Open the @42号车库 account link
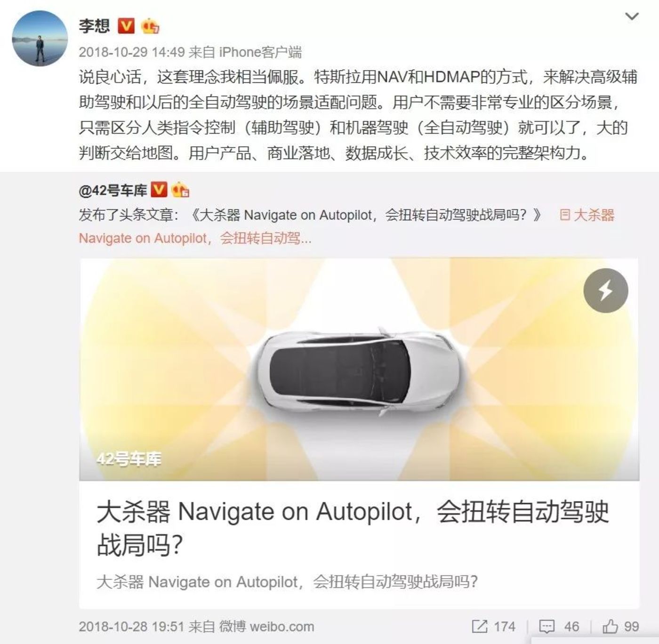The image size is (659, 644). click(x=113, y=190)
